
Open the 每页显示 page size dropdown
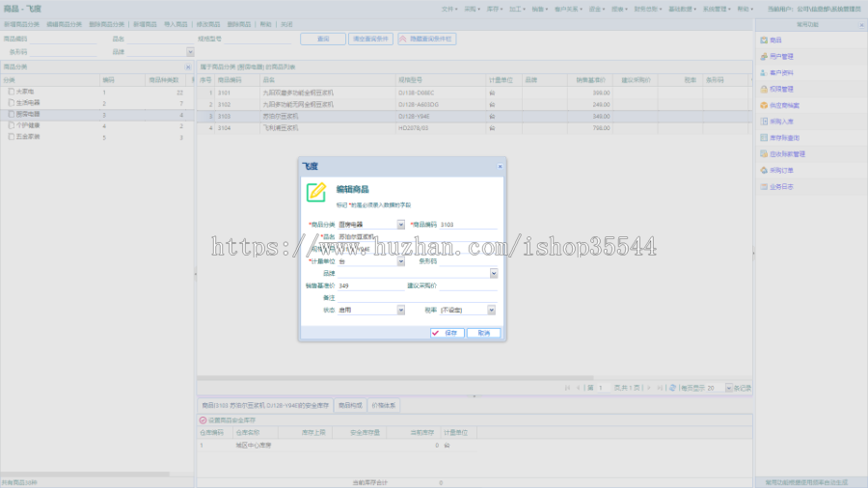(x=728, y=388)
